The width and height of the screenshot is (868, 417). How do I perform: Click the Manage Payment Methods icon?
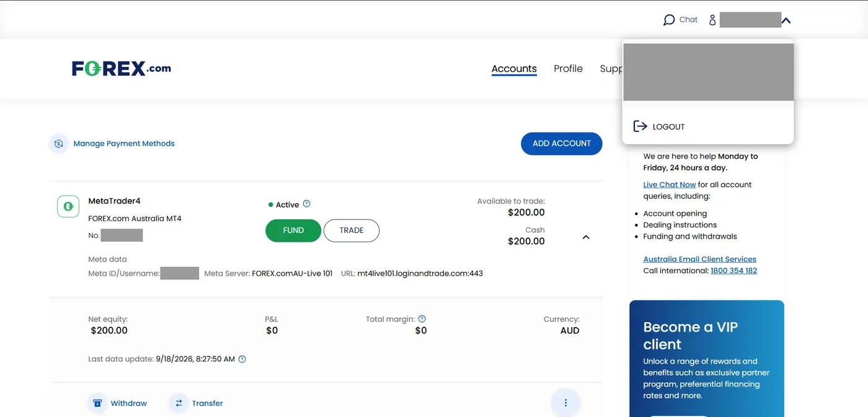tap(58, 144)
